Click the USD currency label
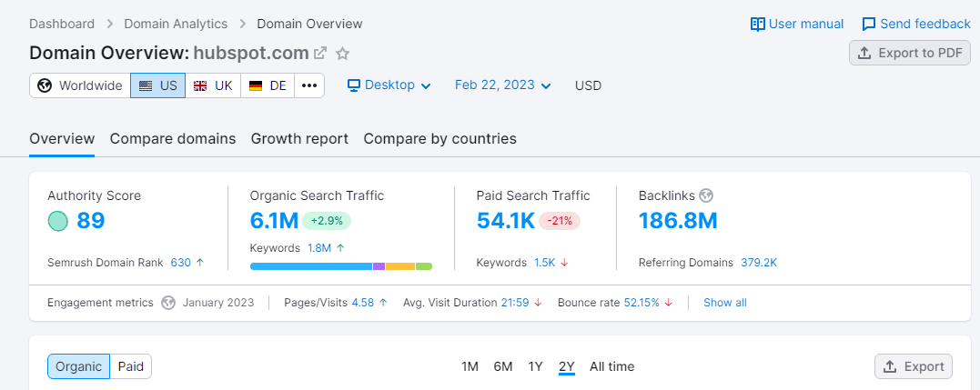The height and width of the screenshot is (390, 980). pyautogui.click(x=588, y=85)
